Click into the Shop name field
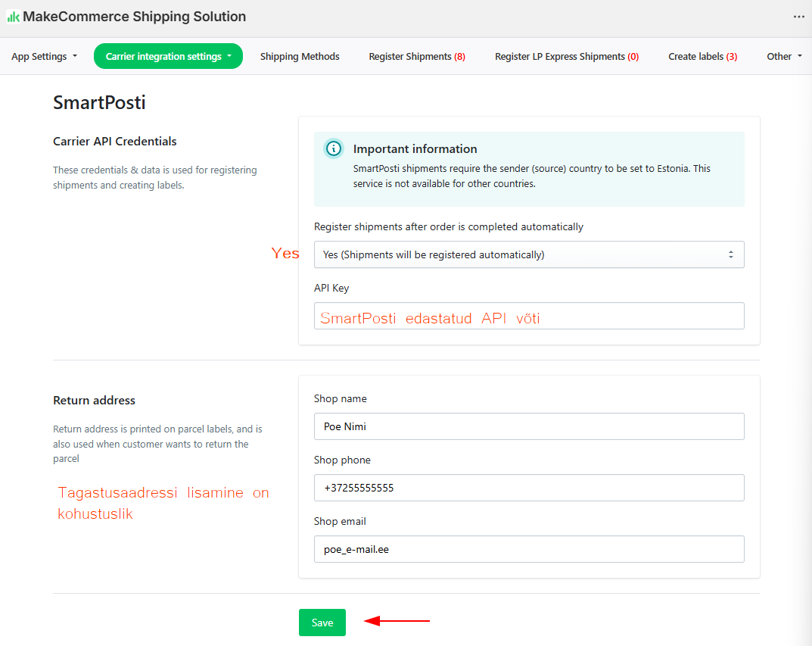The height and width of the screenshot is (646, 812). pos(528,426)
